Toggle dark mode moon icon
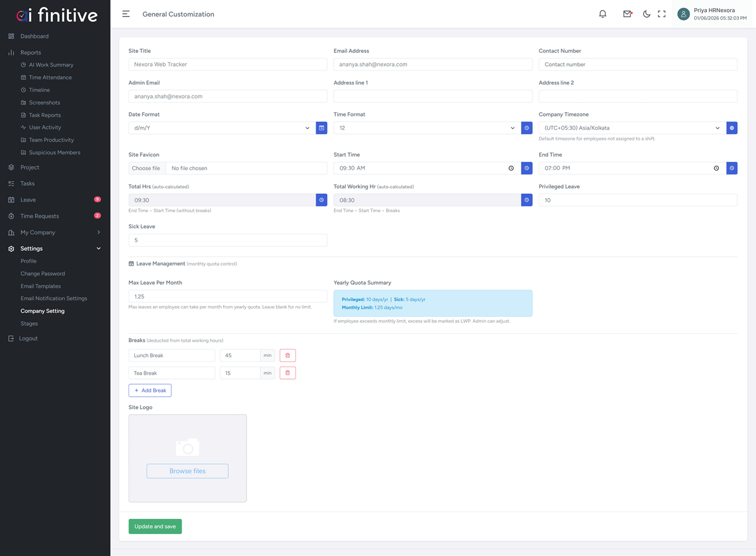The width and height of the screenshot is (756, 556). [x=646, y=14]
